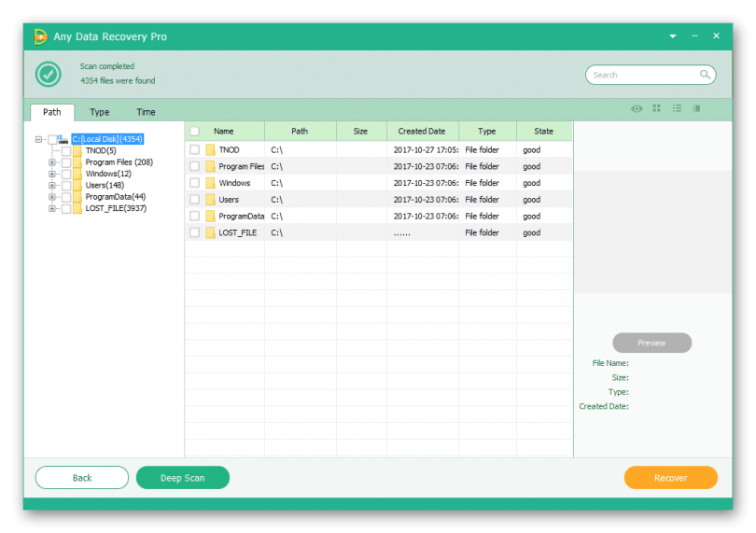Open the title bar dropdown menu arrow
This screenshot has height=533, width=756.
(x=673, y=36)
